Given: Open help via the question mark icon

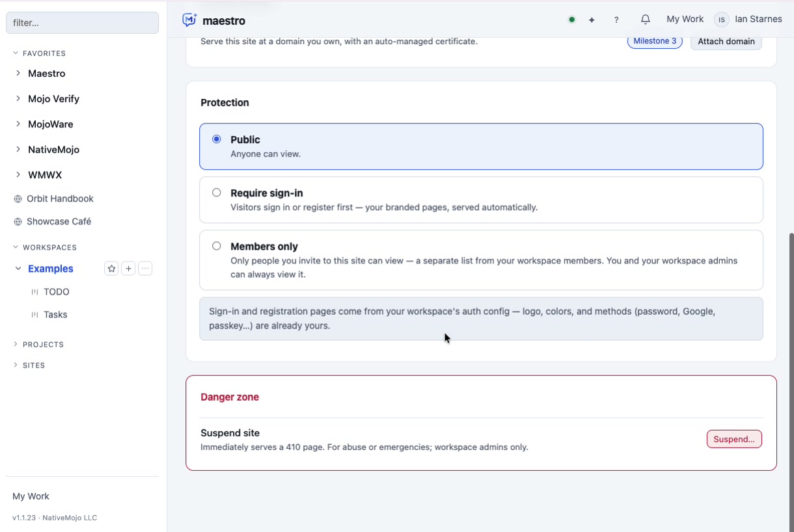Looking at the screenshot, I should click(616, 20).
